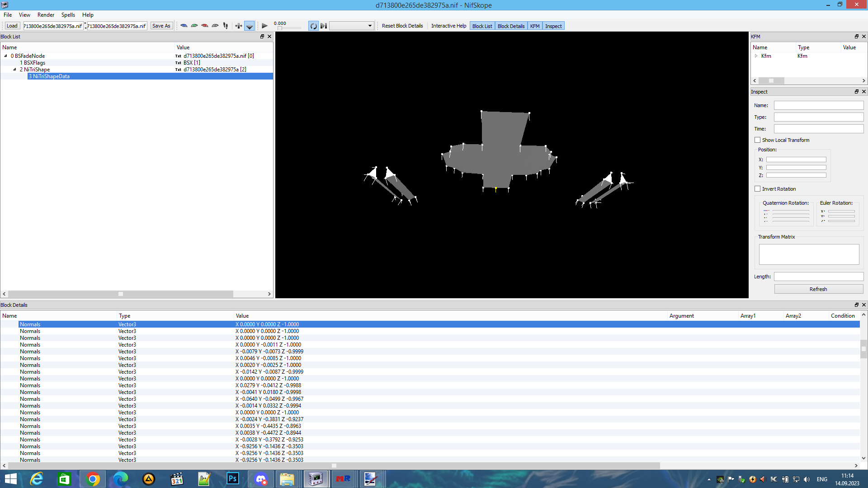Enable Show Local Transform checkbox
Screen dimensions: 868x488
click(758, 140)
